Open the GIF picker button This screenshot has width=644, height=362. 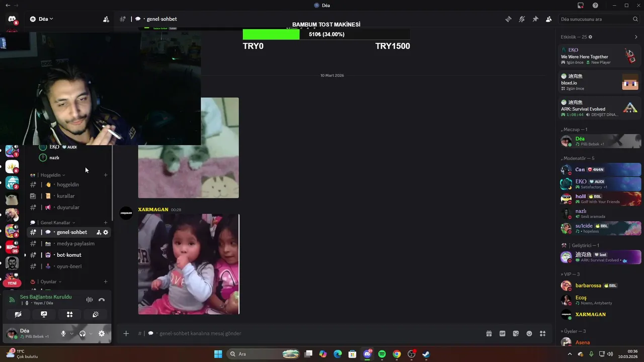pyautogui.click(x=502, y=333)
